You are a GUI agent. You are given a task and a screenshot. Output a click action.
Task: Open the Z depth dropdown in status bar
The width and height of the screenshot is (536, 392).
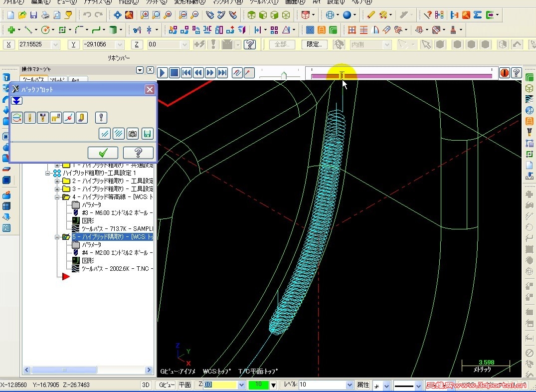click(242, 385)
